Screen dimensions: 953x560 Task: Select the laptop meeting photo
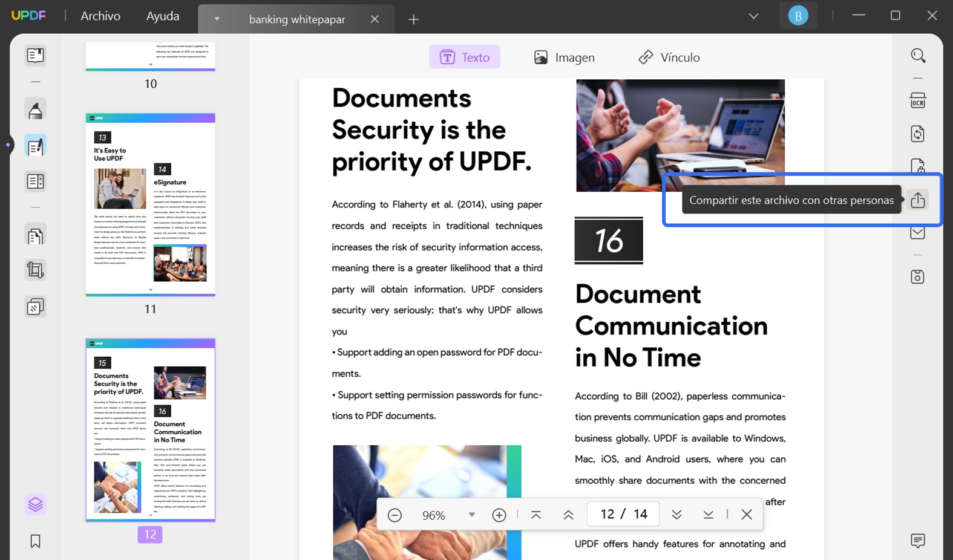pyautogui.click(x=680, y=135)
